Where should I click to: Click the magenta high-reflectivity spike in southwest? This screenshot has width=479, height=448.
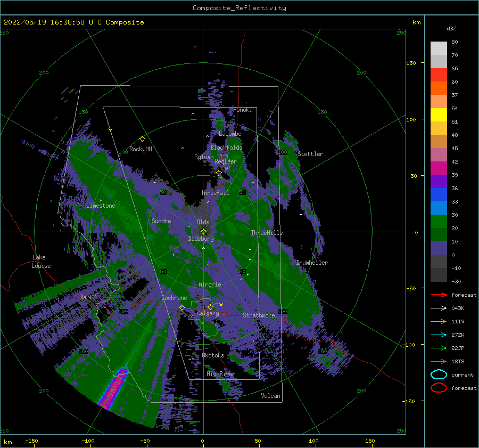(x=114, y=388)
